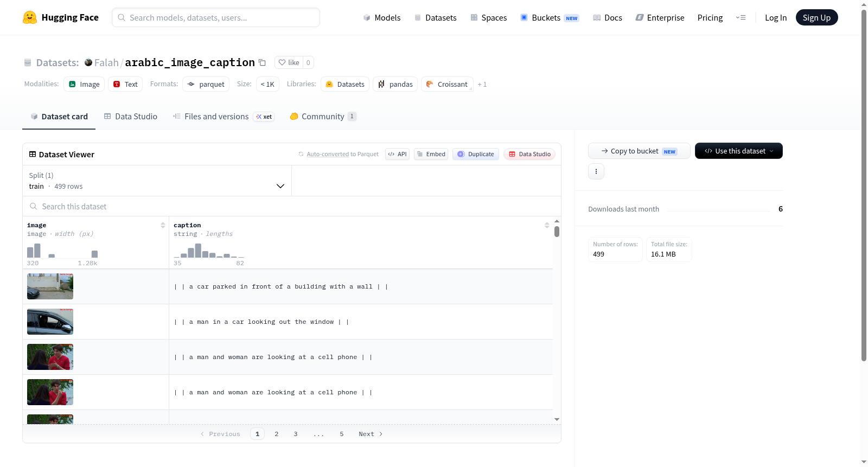Sort the caption column with arrows icon
The image size is (868, 467).
click(547, 225)
